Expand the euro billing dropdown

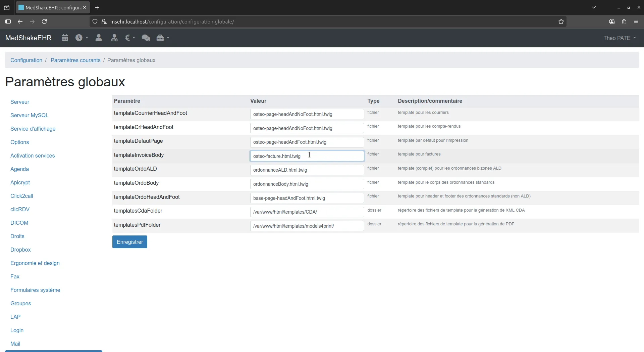130,38
